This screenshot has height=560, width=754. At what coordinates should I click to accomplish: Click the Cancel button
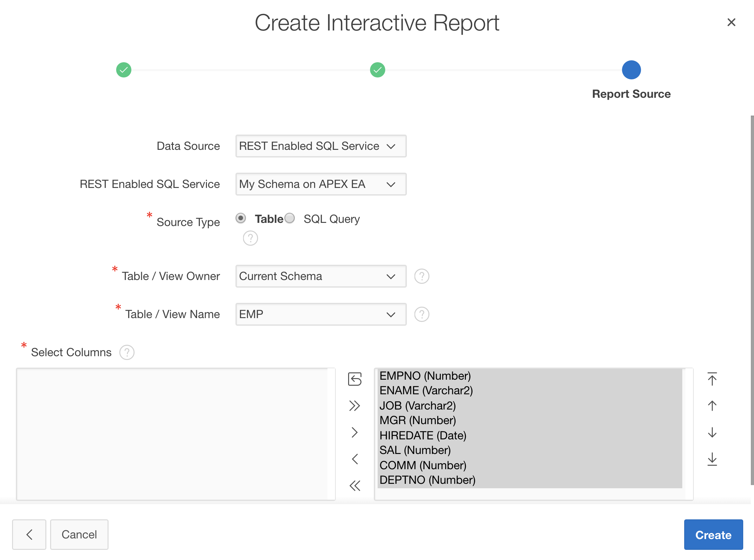(79, 535)
